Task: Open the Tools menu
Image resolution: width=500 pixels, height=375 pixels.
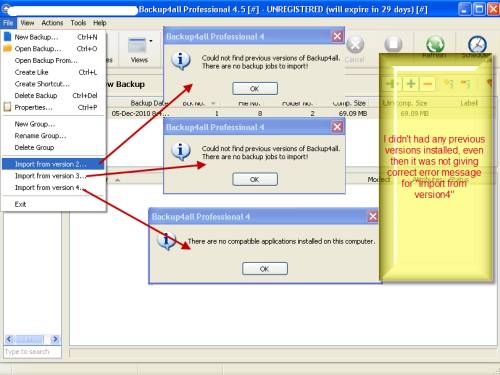Action: pyautogui.click(x=78, y=23)
